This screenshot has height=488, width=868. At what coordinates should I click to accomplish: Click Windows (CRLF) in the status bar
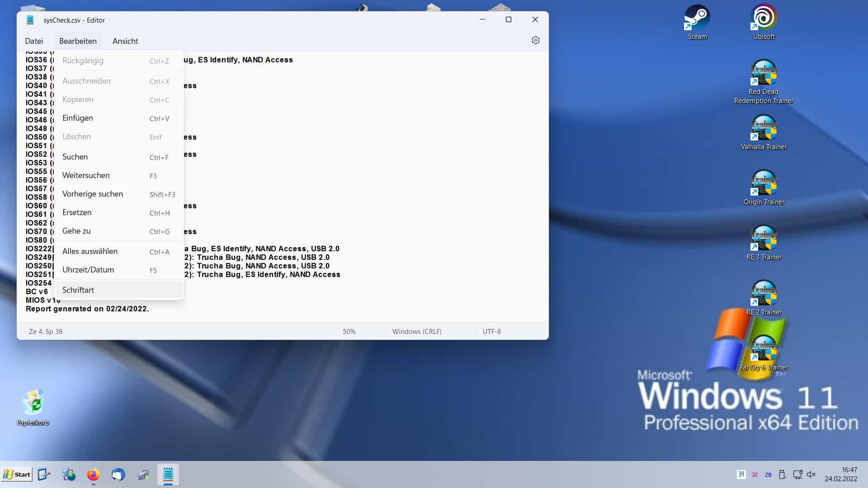pos(417,332)
